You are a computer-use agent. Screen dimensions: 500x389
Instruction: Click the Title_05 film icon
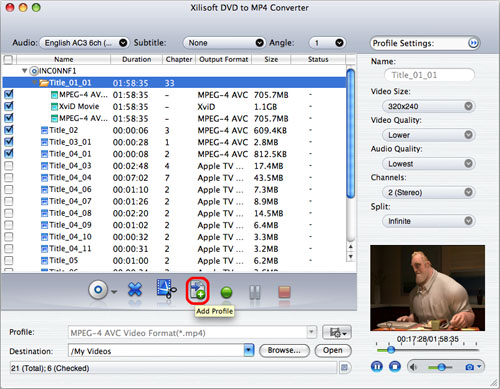(x=44, y=260)
